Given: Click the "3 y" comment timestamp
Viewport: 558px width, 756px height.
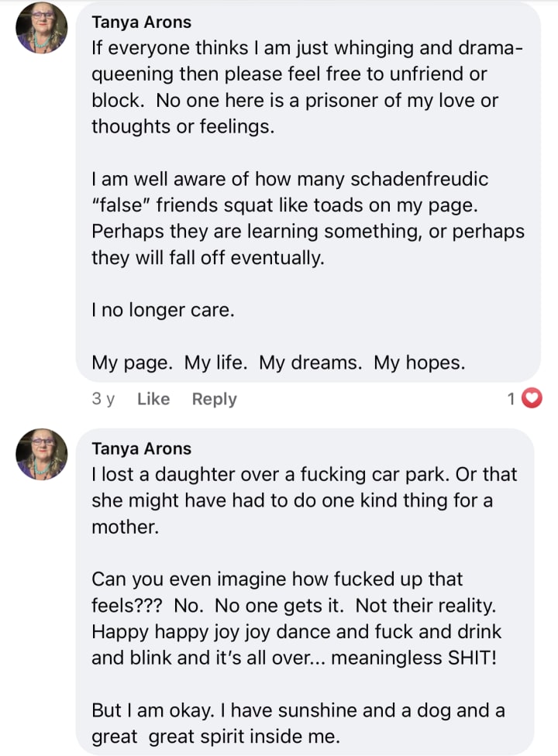Looking at the screenshot, I should [x=103, y=399].
